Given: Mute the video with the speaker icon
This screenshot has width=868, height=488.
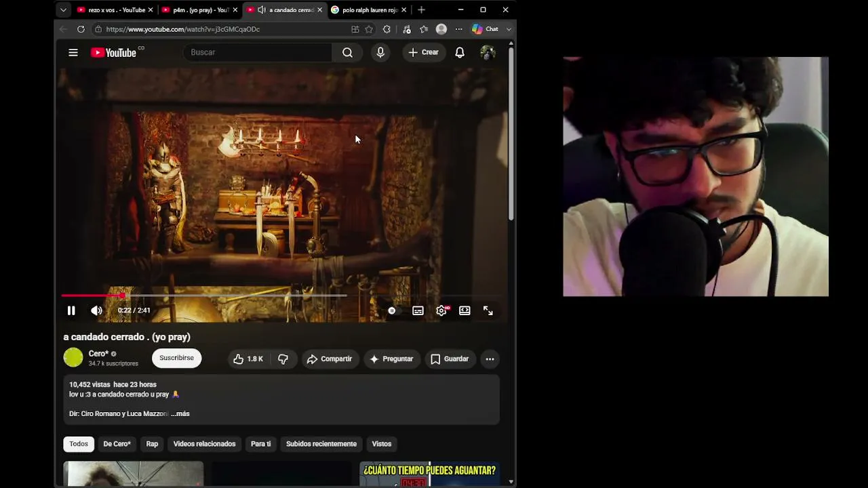Looking at the screenshot, I should click(x=96, y=310).
